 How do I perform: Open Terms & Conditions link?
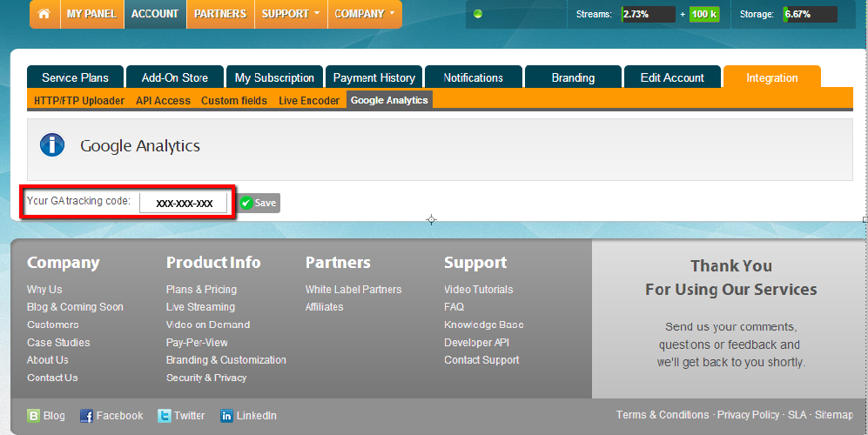tap(663, 415)
